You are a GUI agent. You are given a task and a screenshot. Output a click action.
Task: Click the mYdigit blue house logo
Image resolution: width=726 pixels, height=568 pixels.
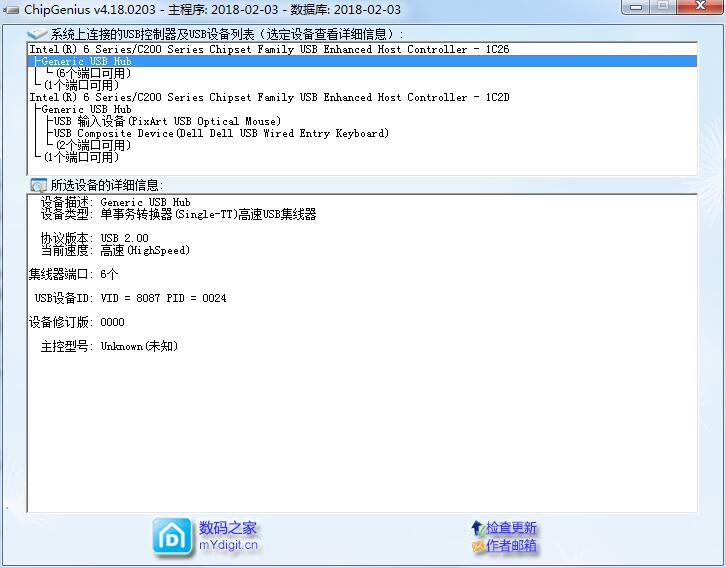pos(173,537)
